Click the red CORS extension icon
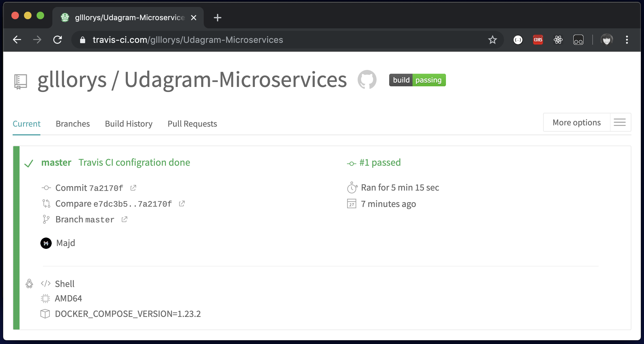644x344 pixels. point(538,40)
